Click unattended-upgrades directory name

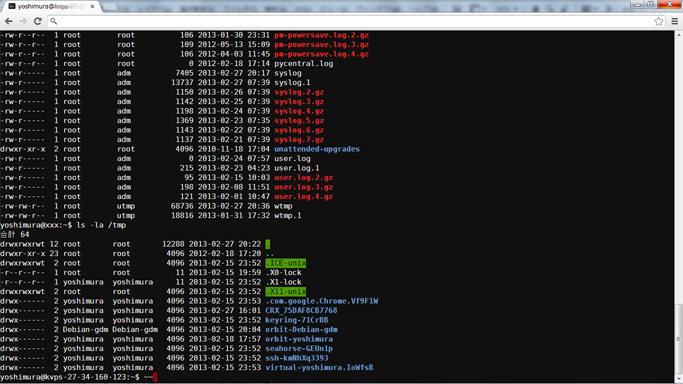point(317,149)
